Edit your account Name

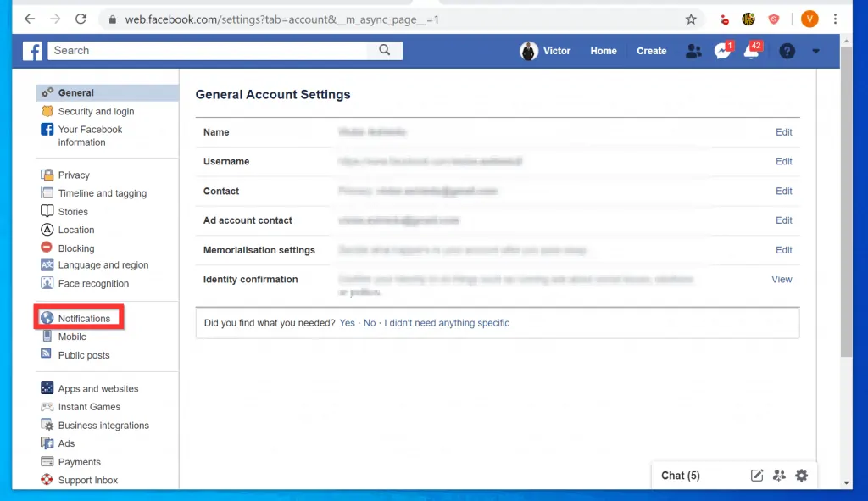[783, 132]
